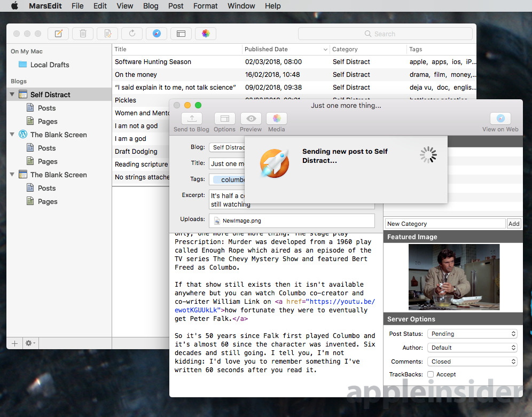The image size is (532, 417).
Task: Select The Blank Screen WordPress blog
Action: [58, 135]
